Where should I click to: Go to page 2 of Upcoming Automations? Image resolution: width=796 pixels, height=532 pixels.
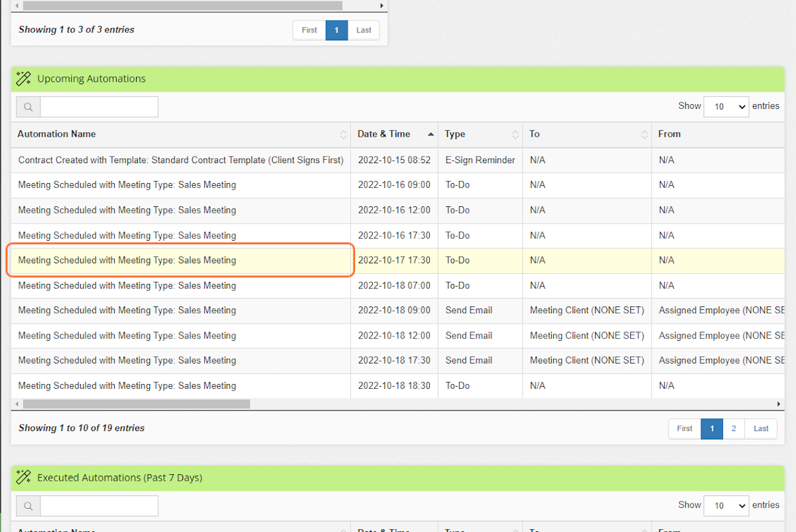(734, 429)
